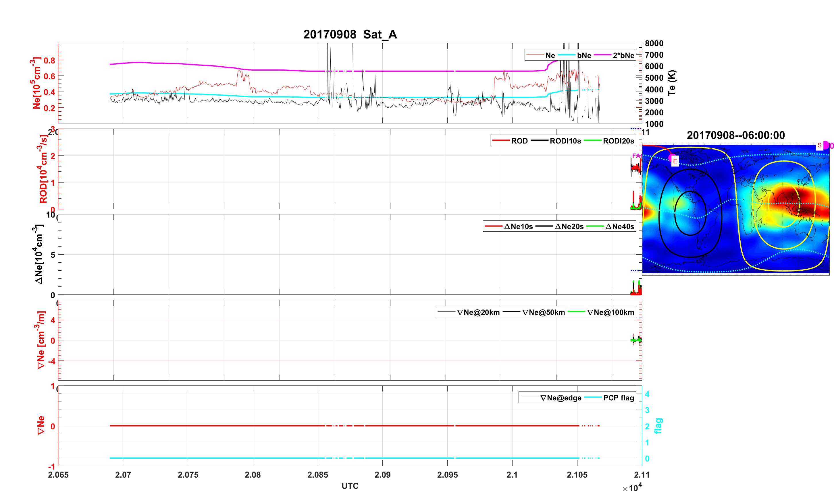Click the ΔNe10s legend entry

point(518,226)
